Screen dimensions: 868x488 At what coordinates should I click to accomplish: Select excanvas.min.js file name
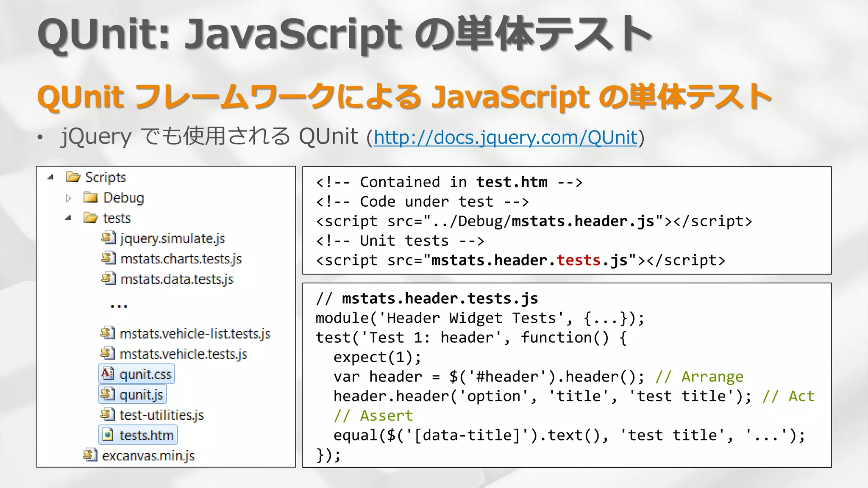point(148,456)
